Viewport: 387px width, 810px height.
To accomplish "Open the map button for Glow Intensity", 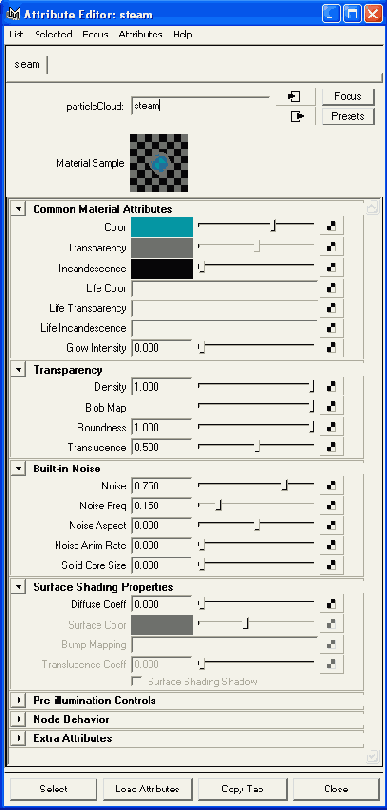I will click(x=332, y=348).
